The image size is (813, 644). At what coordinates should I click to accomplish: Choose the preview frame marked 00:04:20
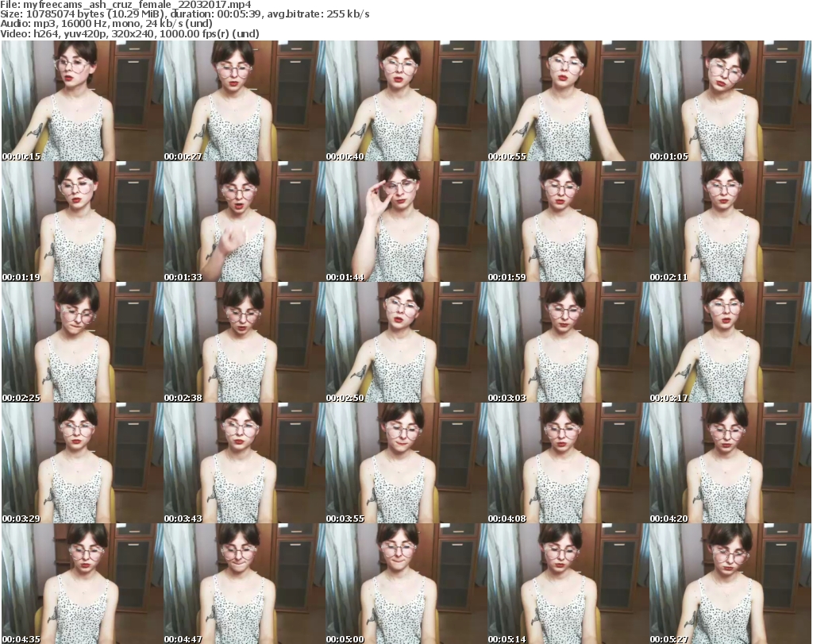(730, 463)
